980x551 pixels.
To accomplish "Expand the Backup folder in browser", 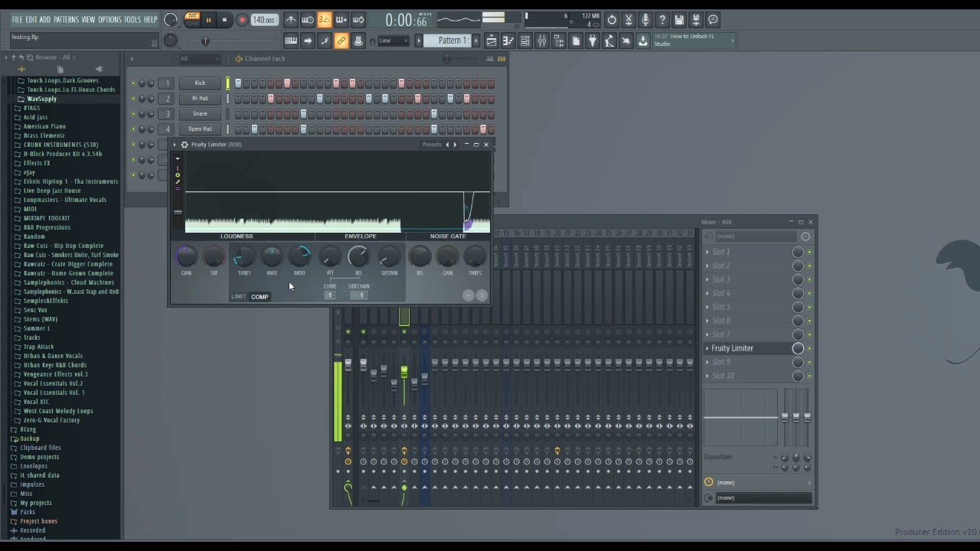I will point(29,439).
